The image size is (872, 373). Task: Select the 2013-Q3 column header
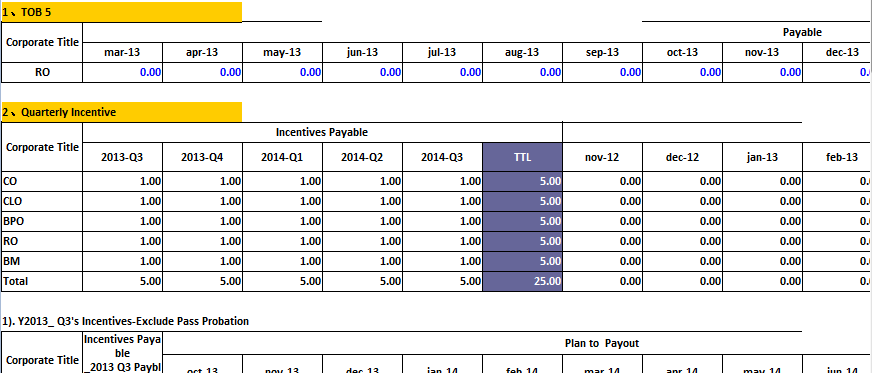click(122, 157)
